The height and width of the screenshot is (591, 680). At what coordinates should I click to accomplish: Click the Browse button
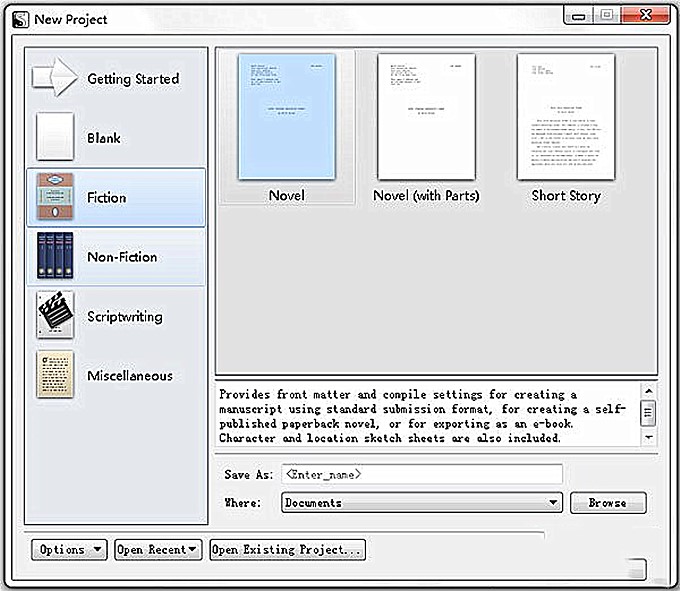tap(608, 503)
